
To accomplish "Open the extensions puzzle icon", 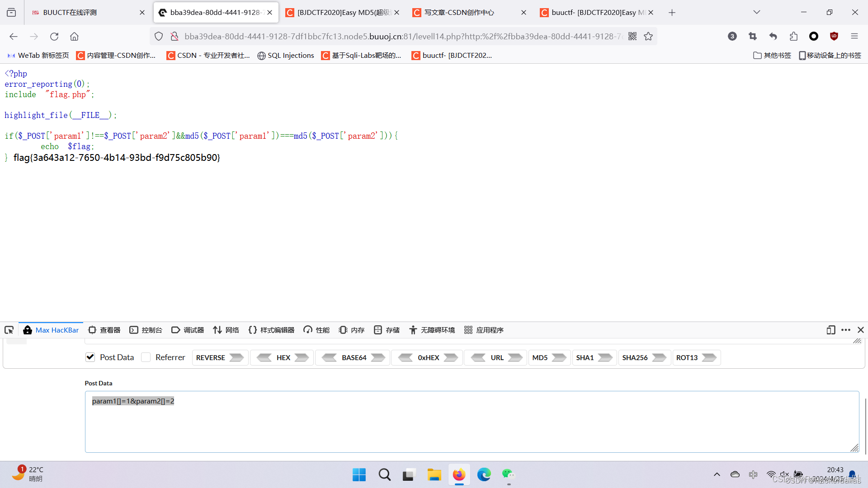I will point(793,36).
